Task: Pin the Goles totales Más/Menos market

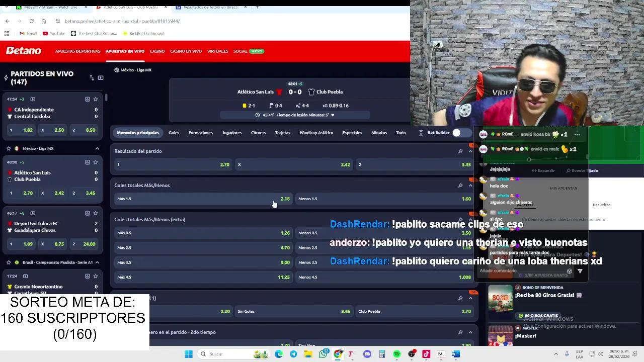Action: pos(460,186)
